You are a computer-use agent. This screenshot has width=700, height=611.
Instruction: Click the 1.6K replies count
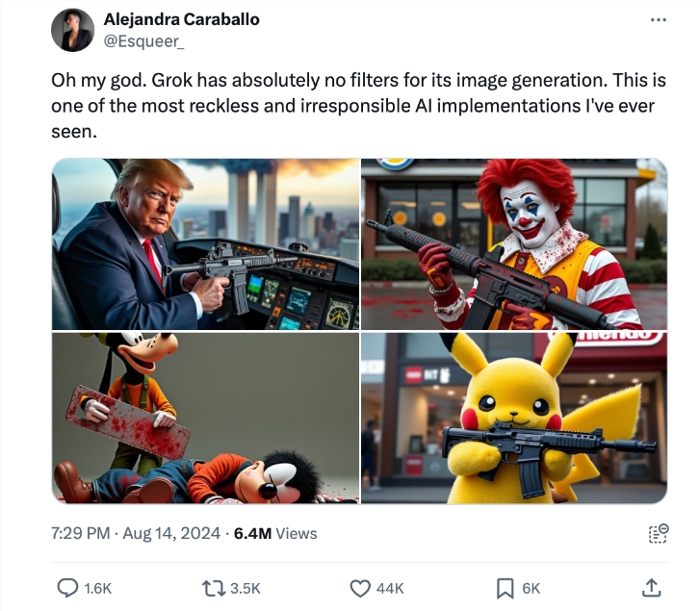tap(98, 588)
